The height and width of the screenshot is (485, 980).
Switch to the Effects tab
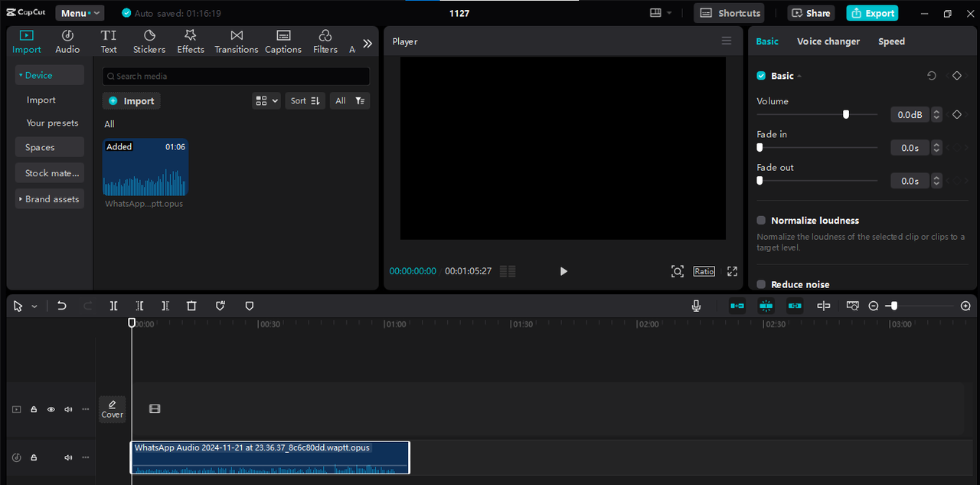tap(191, 41)
